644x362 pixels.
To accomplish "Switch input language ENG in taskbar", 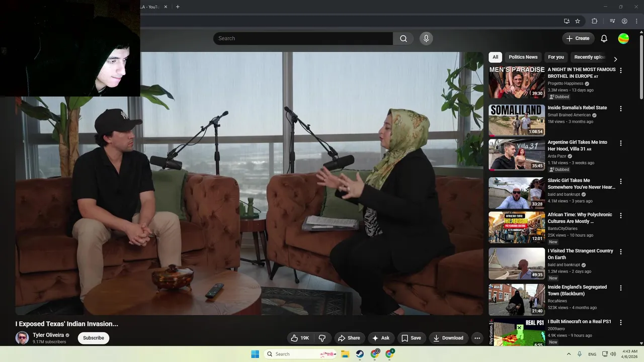I will click(x=592, y=354).
